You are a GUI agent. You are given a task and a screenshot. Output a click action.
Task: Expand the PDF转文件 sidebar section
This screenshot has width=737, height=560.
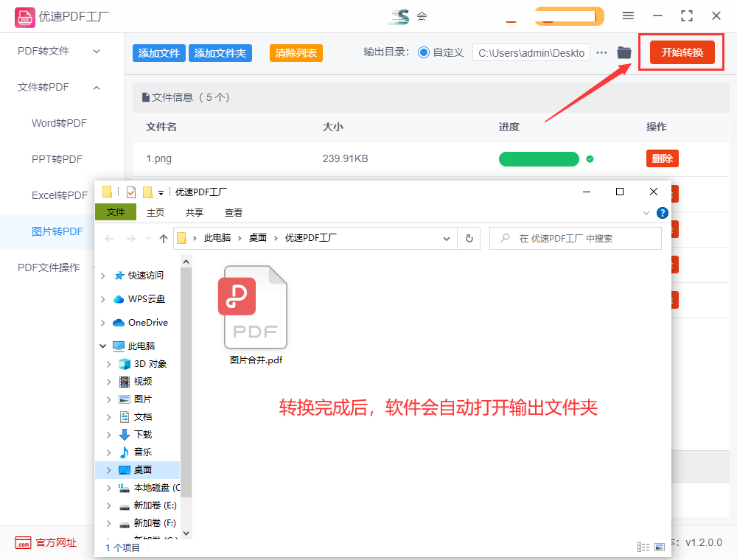[x=97, y=51]
